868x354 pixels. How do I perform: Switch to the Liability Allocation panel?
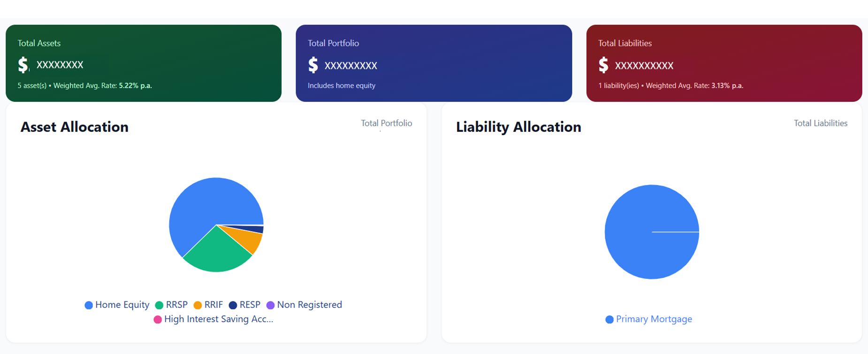tap(518, 127)
